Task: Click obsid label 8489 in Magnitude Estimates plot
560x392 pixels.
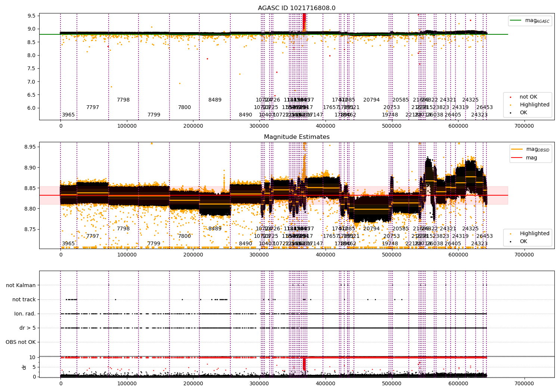Action: 215,229
